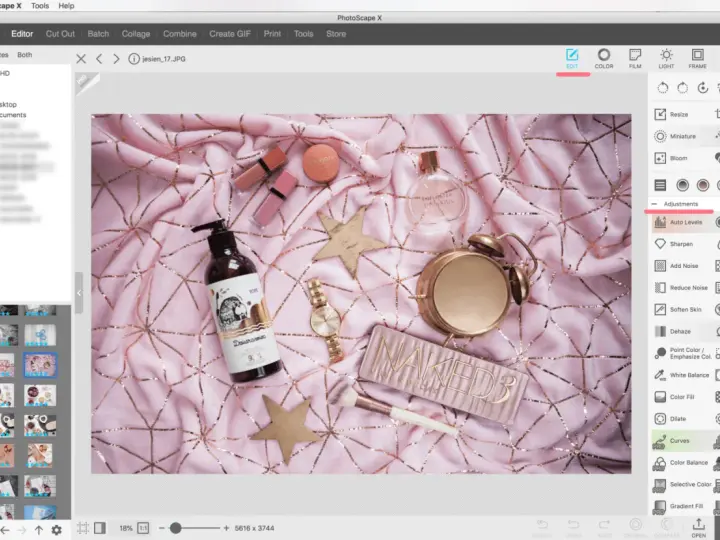Switch to the Collage tab

click(136, 34)
